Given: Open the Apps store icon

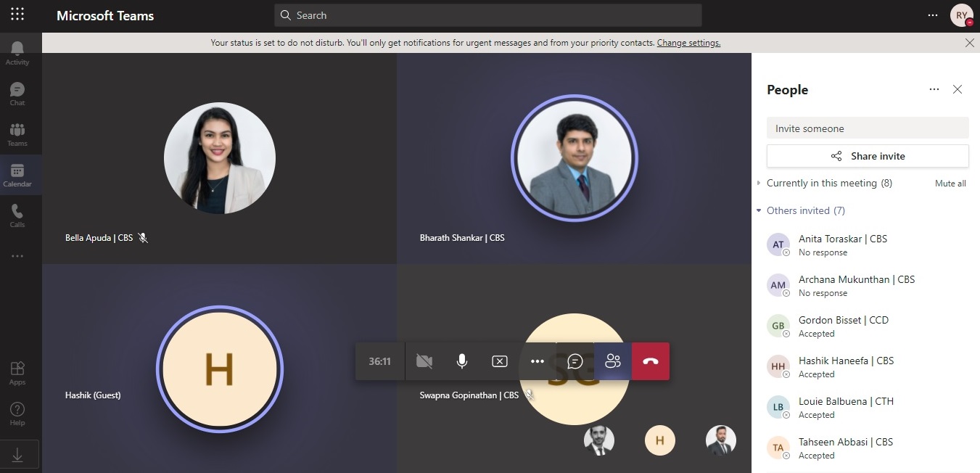Looking at the screenshot, I should (x=17, y=372).
